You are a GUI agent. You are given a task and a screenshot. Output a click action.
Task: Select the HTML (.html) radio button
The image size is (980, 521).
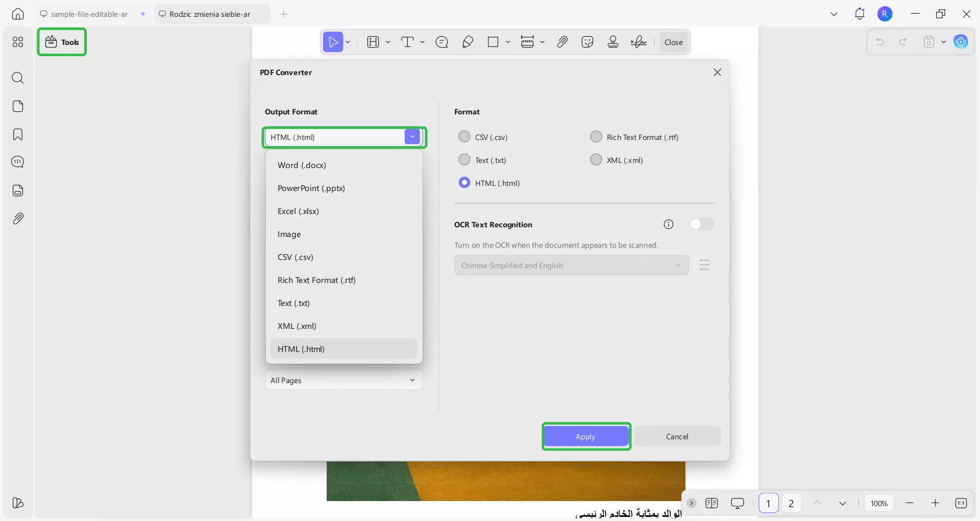464,182
